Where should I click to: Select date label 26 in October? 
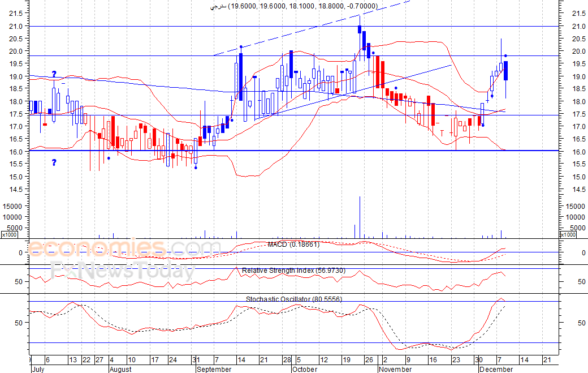[x=369, y=360]
